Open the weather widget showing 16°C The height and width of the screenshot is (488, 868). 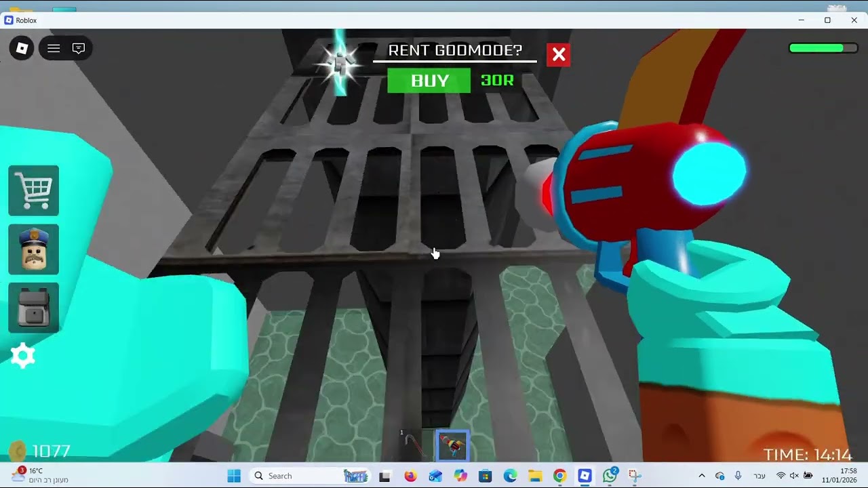39,476
